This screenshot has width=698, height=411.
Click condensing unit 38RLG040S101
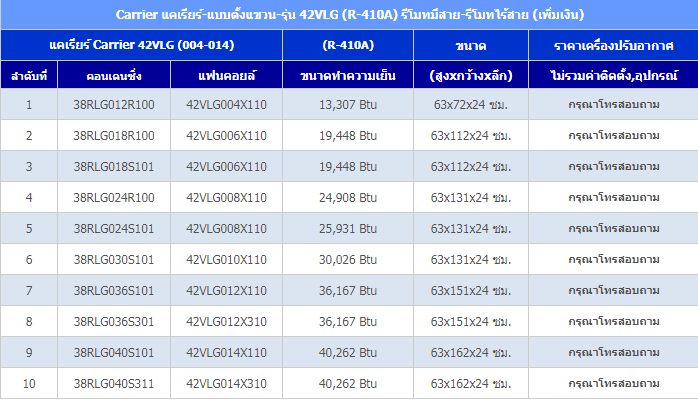point(114,352)
